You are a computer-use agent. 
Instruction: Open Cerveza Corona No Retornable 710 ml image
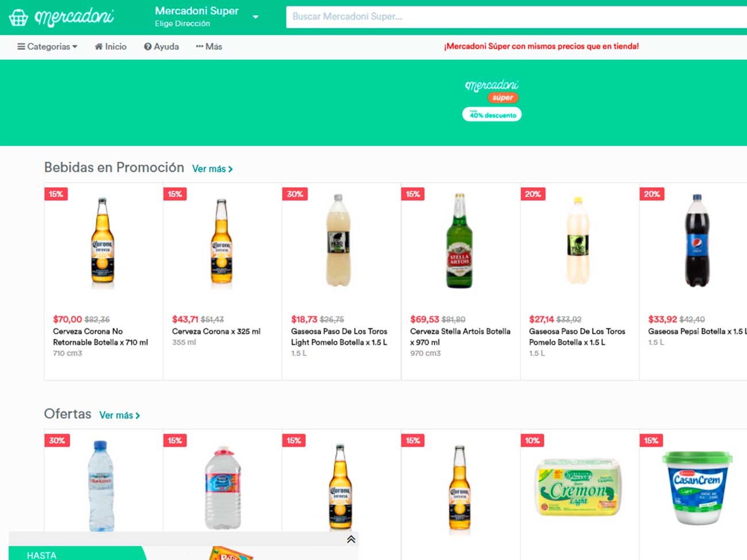(x=103, y=241)
